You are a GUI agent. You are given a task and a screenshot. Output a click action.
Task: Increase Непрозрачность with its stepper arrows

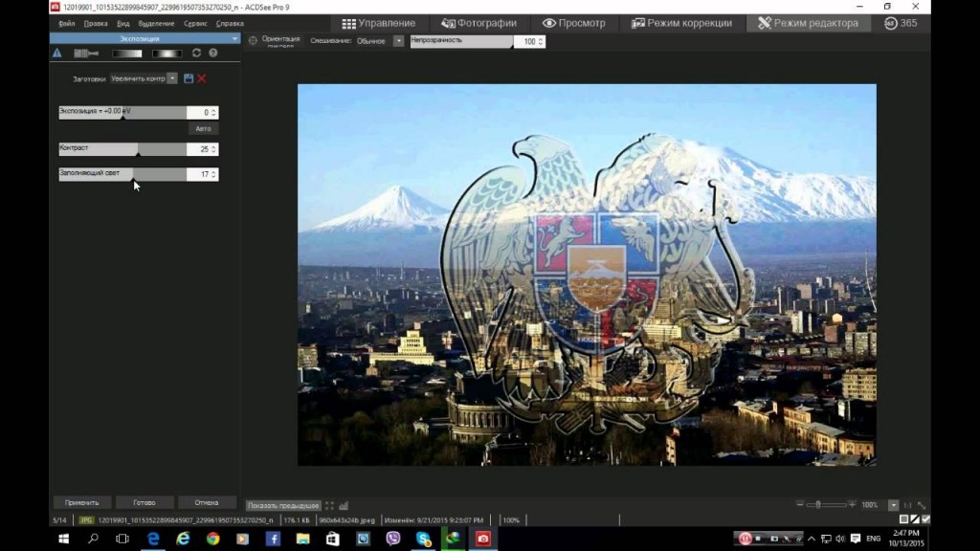(541, 41)
